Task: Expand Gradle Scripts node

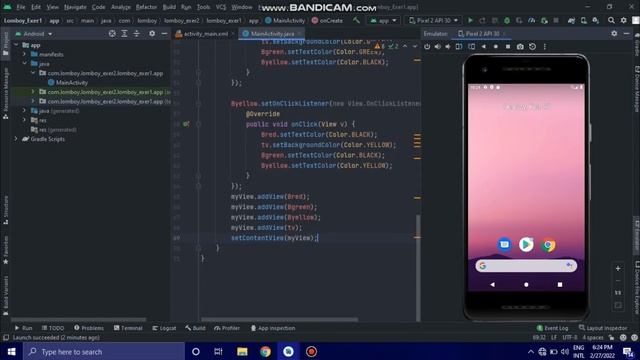Action: [x=16, y=139]
